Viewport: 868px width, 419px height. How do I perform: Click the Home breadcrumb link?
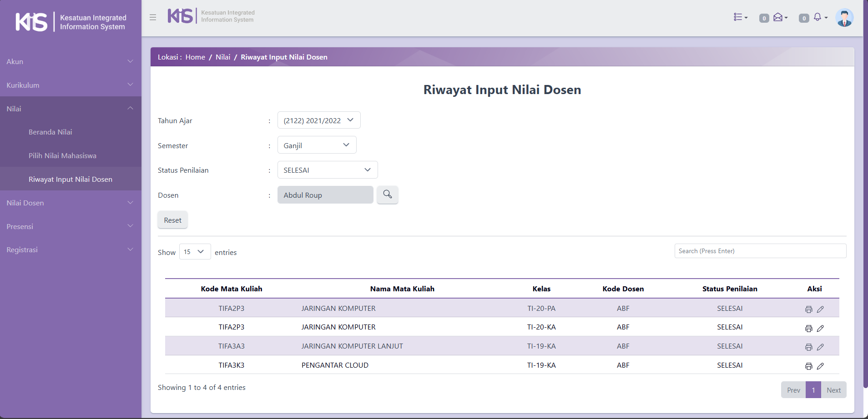(195, 57)
